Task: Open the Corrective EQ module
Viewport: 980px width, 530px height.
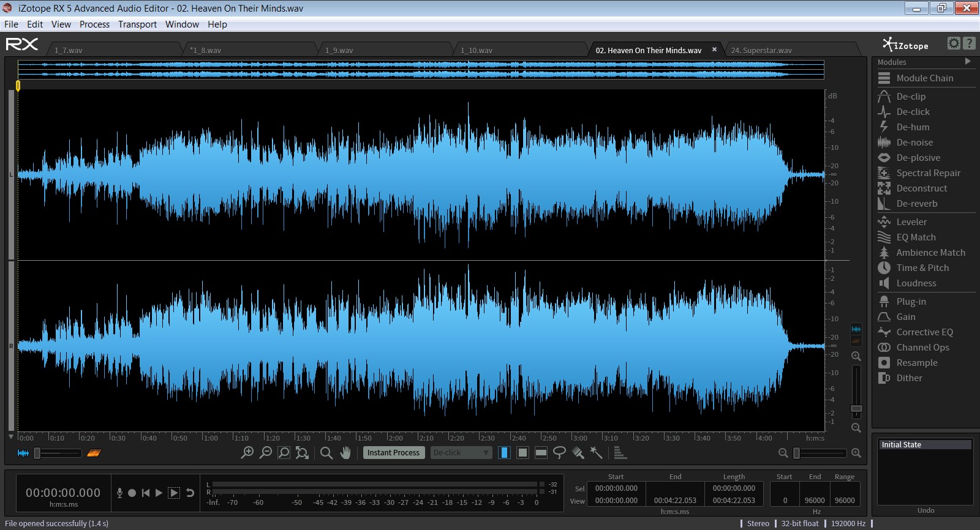Action: (x=925, y=332)
